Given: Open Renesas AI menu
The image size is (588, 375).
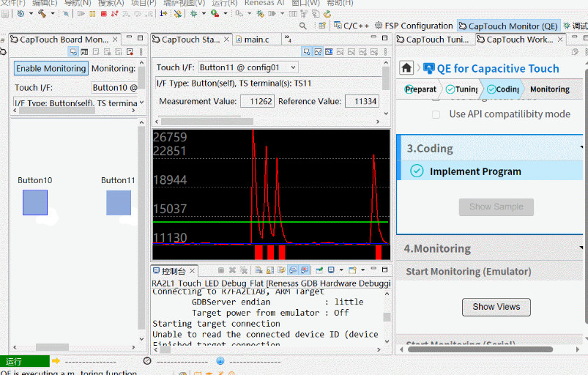Looking at the screenshot, I should pyautogui.click(x=264, y=3).
